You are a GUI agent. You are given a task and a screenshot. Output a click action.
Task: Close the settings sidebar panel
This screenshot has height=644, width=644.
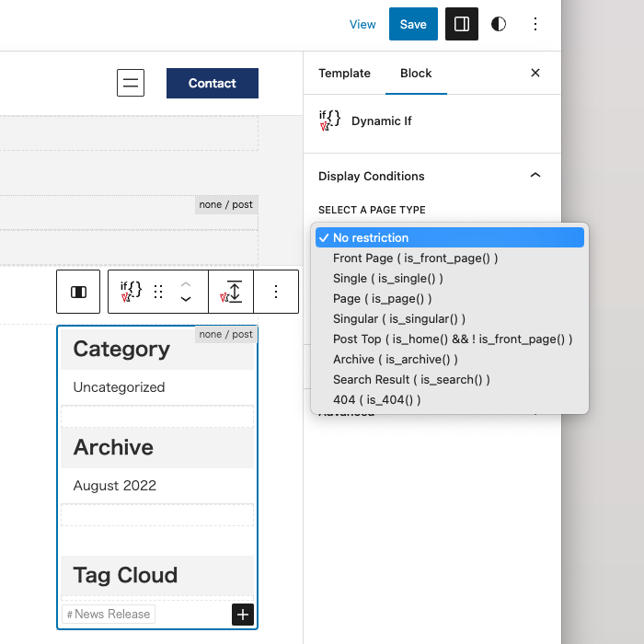535,73
